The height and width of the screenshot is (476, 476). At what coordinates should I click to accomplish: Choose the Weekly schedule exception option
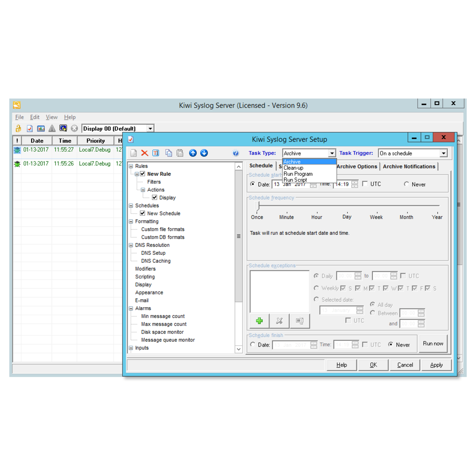(316, 288)
